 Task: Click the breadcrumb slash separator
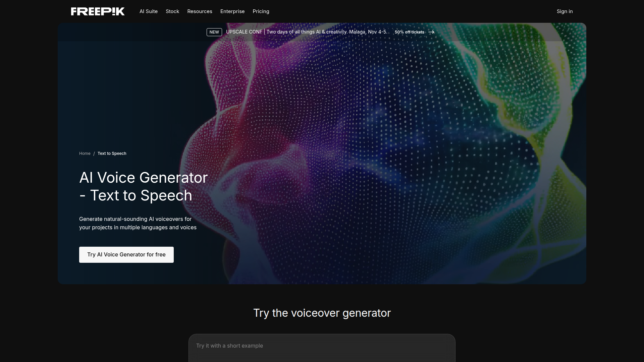point(94,154)
